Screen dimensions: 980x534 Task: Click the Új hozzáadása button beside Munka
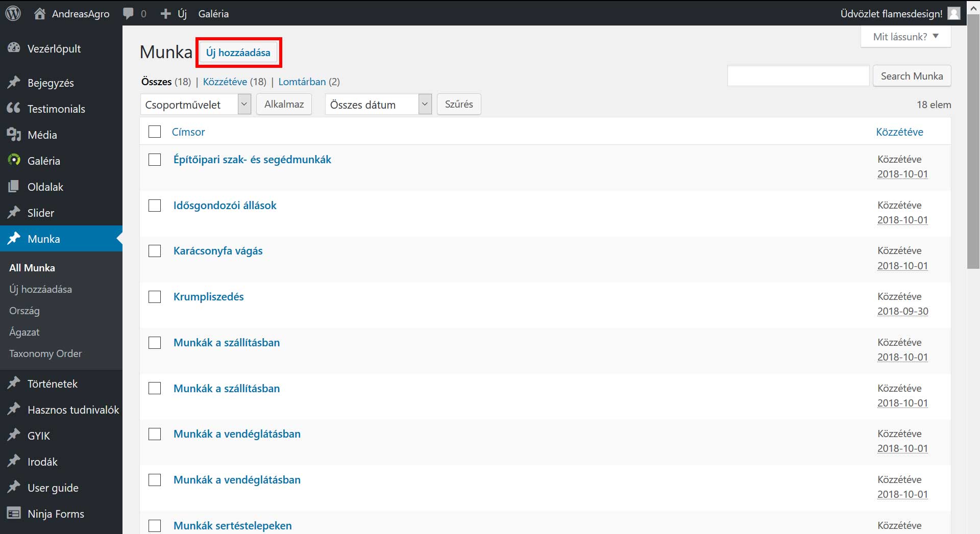click(x=238, y=53)
